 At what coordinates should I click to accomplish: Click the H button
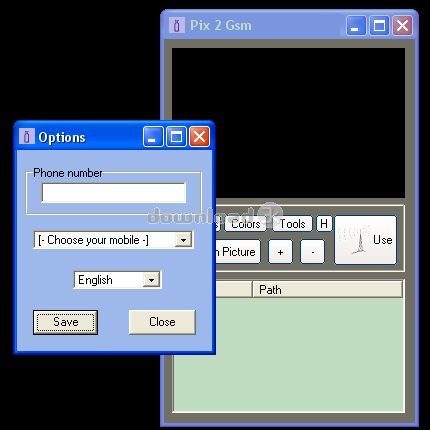(x=324, y=224)
